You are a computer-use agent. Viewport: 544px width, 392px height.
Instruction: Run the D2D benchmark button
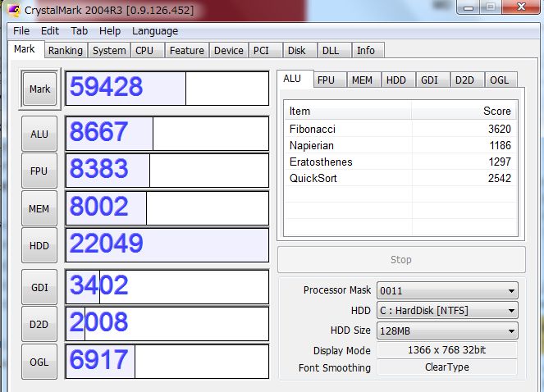click(39, 324)
